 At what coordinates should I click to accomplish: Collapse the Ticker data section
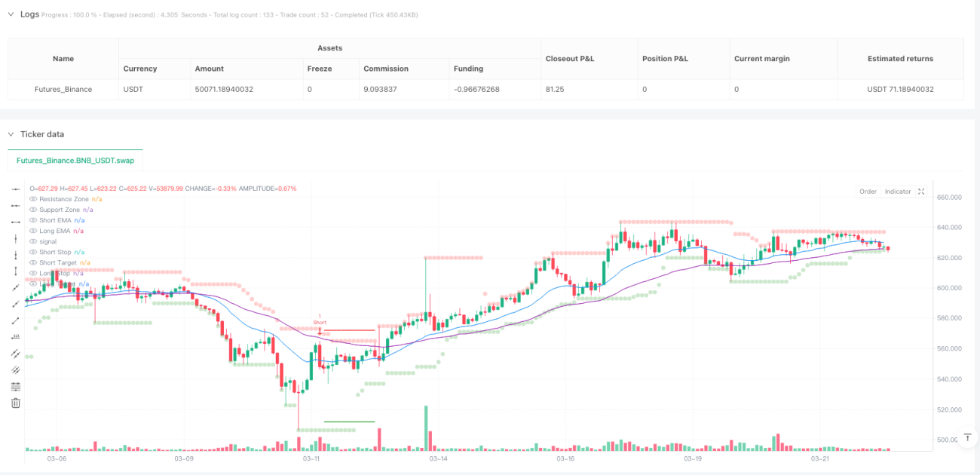tap(11, 134)
